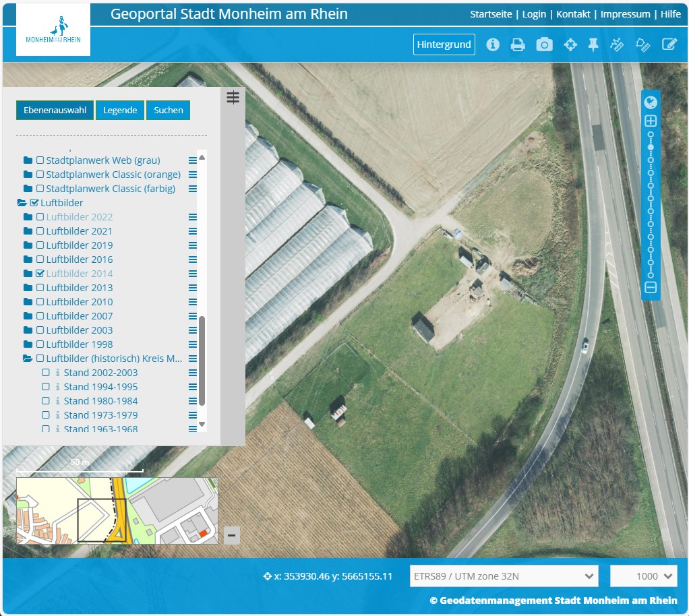The width and height of the screenshot is (689, 616).
Task: Collapse the Luftbilder open folder
Action: [22, 203]
